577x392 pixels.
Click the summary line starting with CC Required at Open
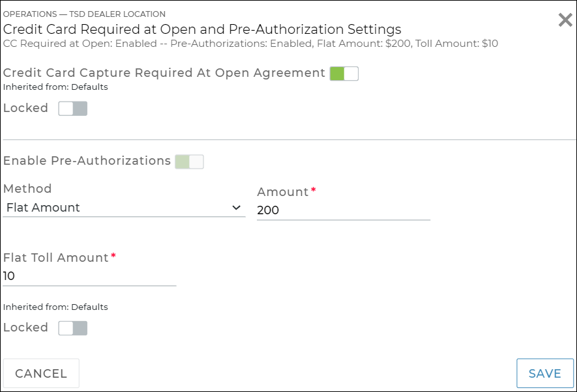(x=250, y=44)
